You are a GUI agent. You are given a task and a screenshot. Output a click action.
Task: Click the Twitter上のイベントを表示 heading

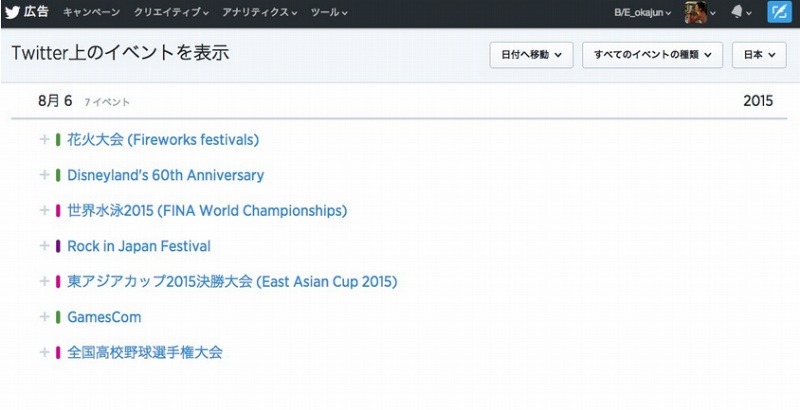[120, 53]
